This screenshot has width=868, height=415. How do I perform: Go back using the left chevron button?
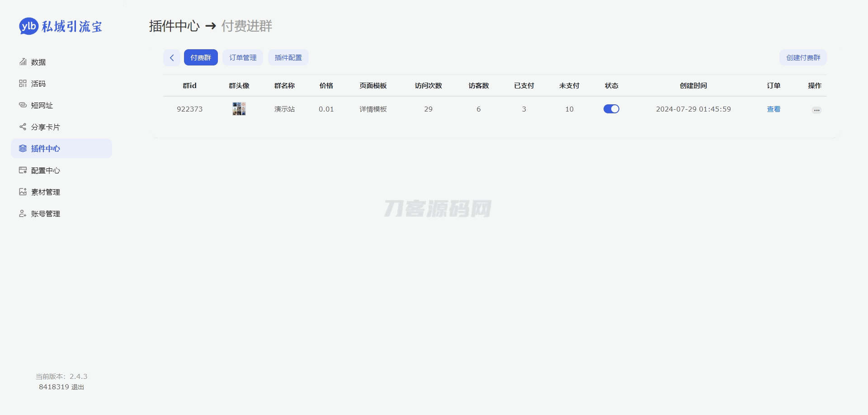(172, 57)
